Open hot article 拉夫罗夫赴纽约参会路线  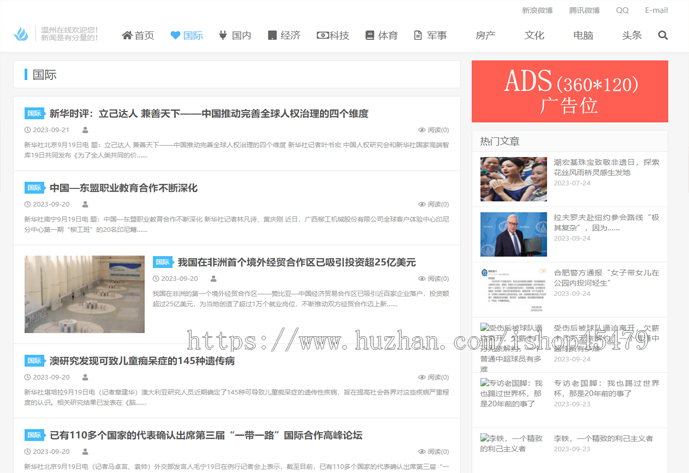click(x=606, y=222)
